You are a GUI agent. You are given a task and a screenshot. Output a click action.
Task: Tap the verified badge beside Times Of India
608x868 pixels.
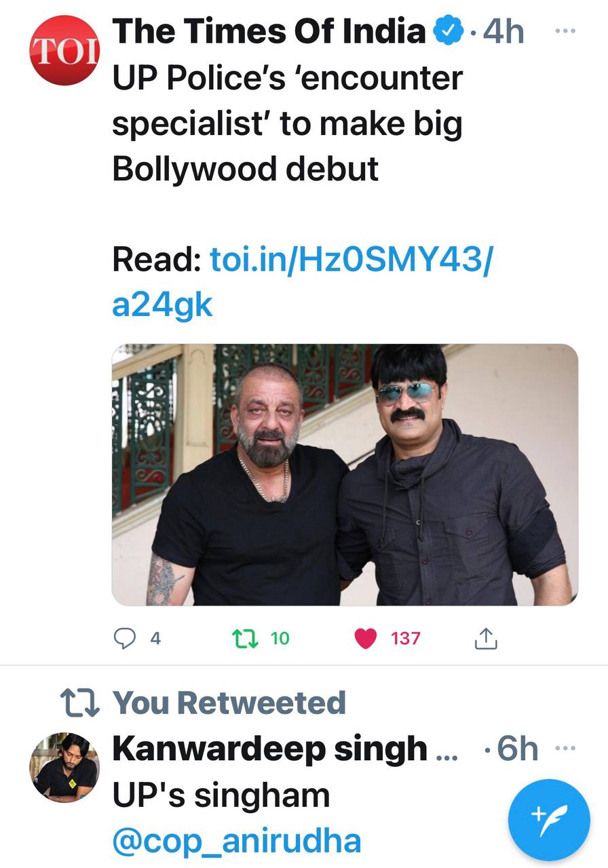click(x=448, y=32)
